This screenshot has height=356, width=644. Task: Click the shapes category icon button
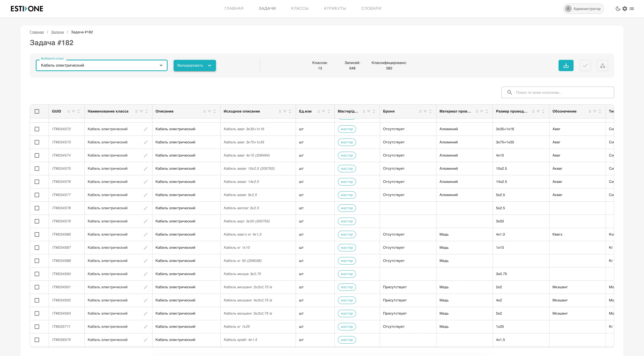[603, 65]
